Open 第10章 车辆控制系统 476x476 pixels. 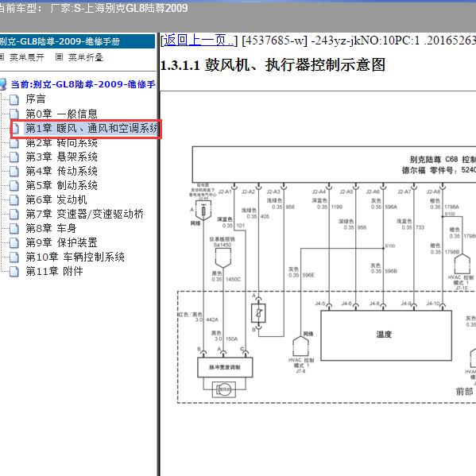tap(75, 257)
